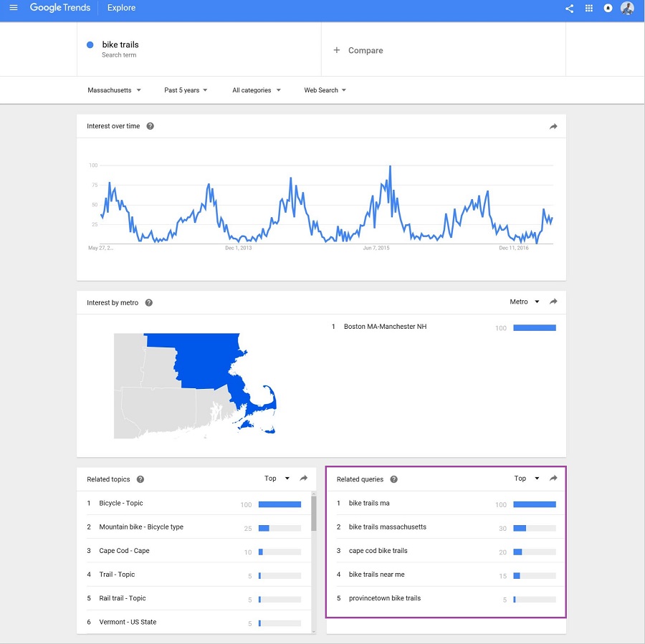Select 'Bicycle - Topic' related topic

(193, 504)
